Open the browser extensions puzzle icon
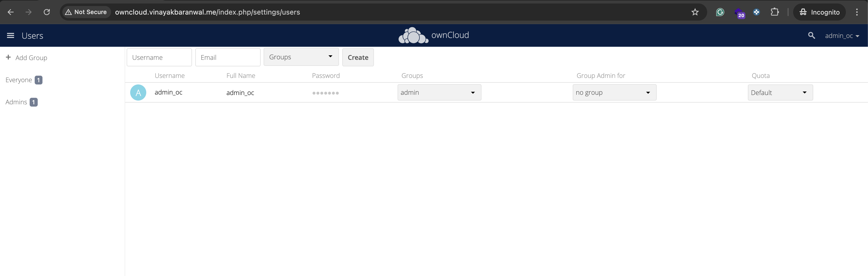Viewport: 868px width, 276px height. pyautogui.click(x=775, y=12)
